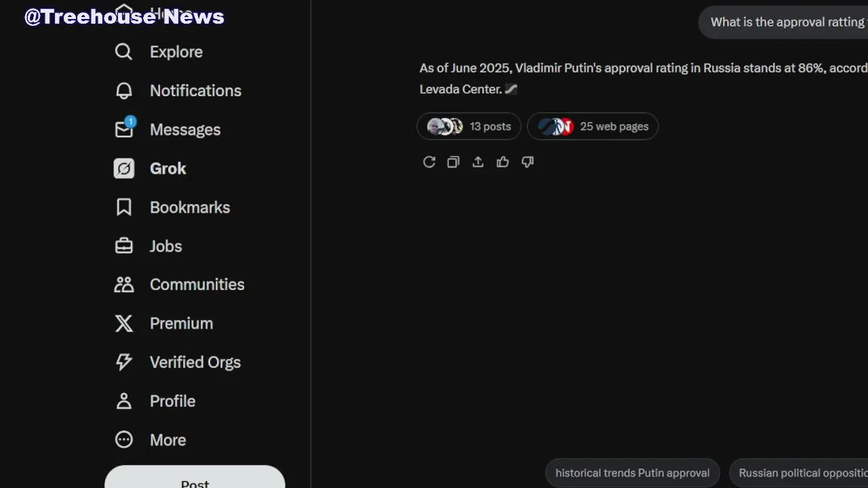This screenshot has width=868, height=488.
Task: Click the Bookmarks ribbon icon
Action: 123,207
